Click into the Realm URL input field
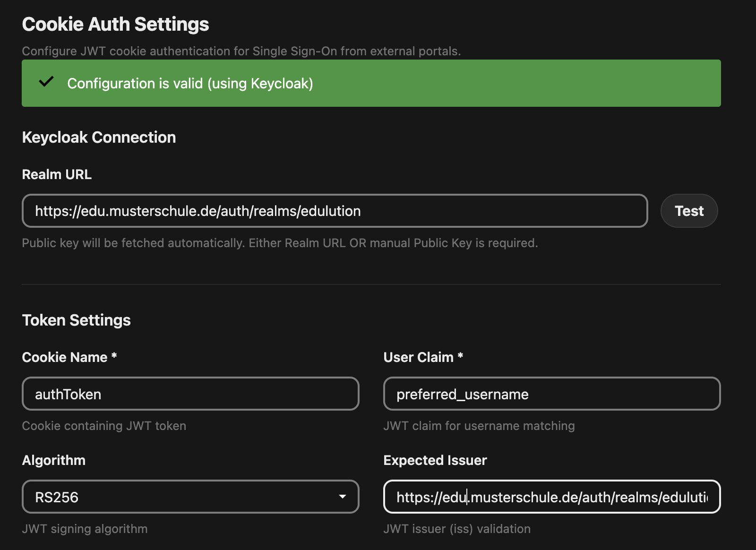The image size is (756, 550). [x=335, y=211]
